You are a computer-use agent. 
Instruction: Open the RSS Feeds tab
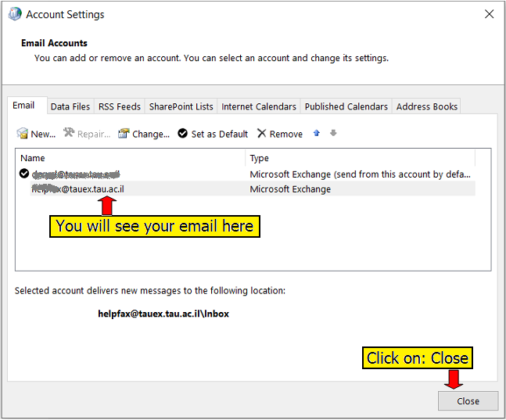tap(120, 106)
